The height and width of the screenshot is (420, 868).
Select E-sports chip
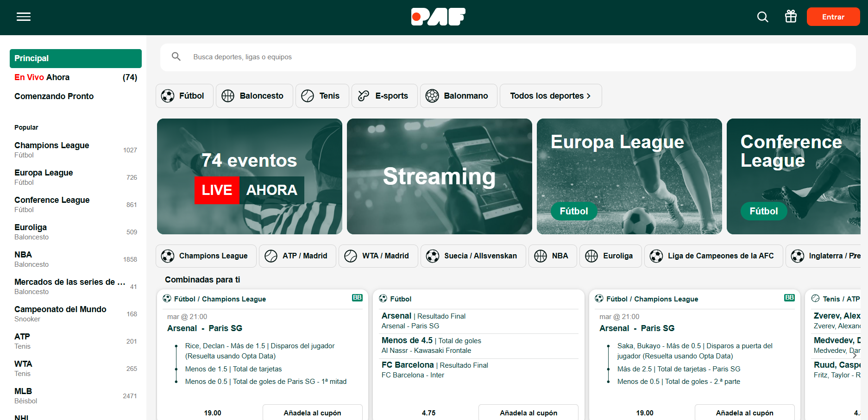click(x=384, y=96)
